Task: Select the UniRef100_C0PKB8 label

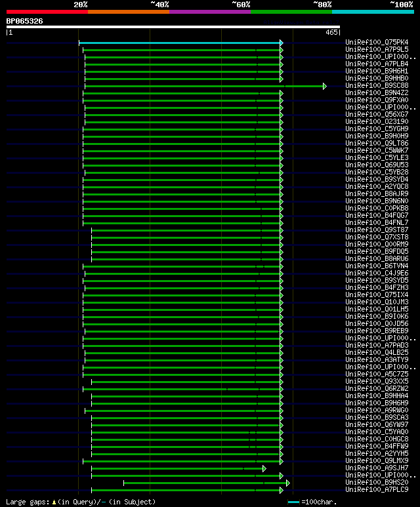Action: pos(377,208)
